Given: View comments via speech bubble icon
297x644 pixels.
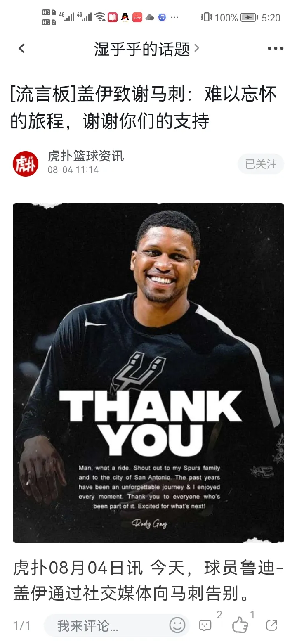Looking at the screenshot, I should pos(205,625).
